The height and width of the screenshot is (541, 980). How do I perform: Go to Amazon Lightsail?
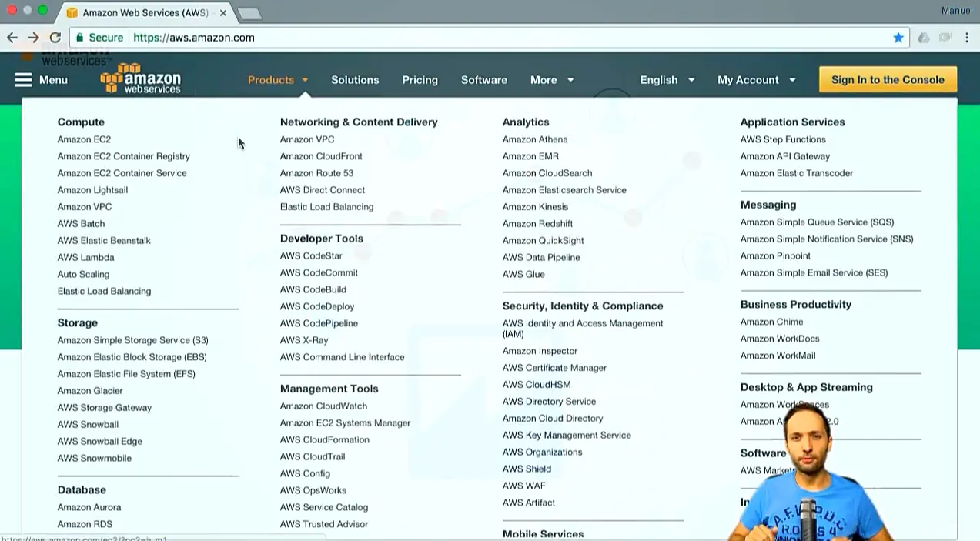tap(92, 190)
